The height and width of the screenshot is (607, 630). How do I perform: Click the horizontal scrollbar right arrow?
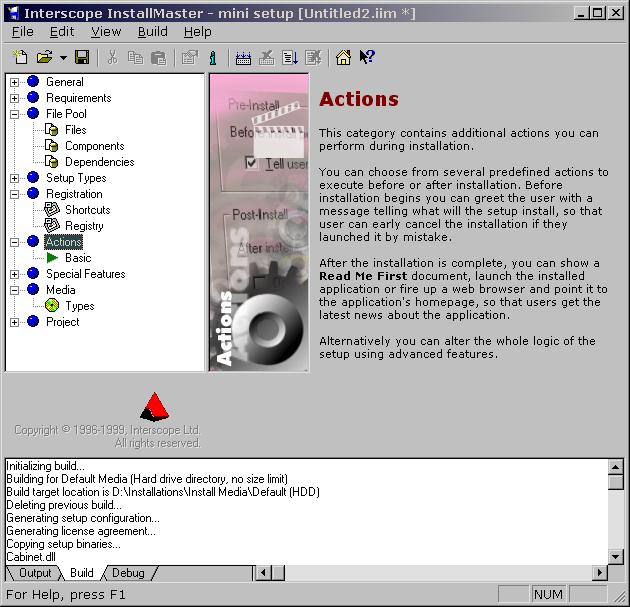click(600, 573)
